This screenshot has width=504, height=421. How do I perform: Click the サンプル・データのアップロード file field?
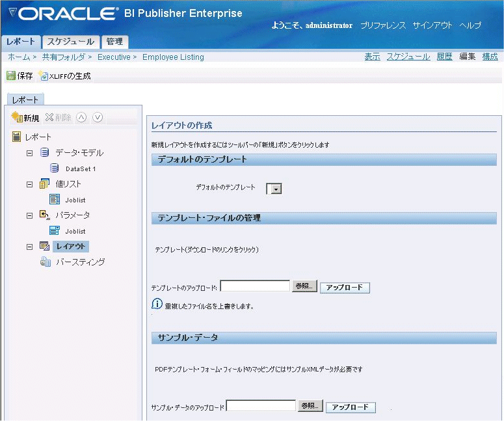(261, 406)
